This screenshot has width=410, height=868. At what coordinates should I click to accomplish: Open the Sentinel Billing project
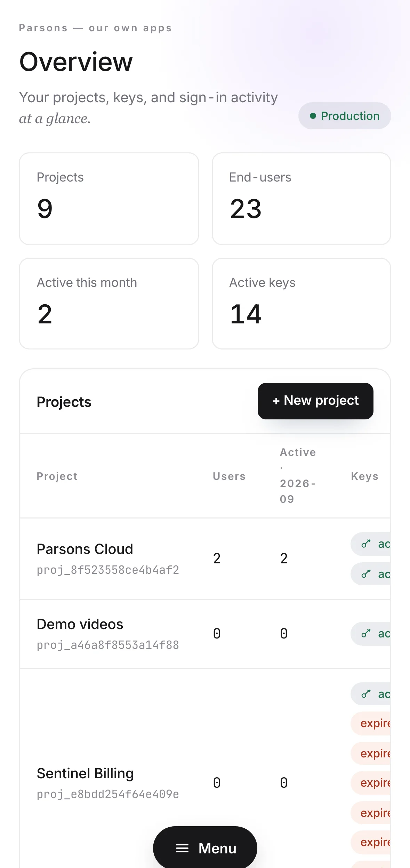(x=85, y=773)
